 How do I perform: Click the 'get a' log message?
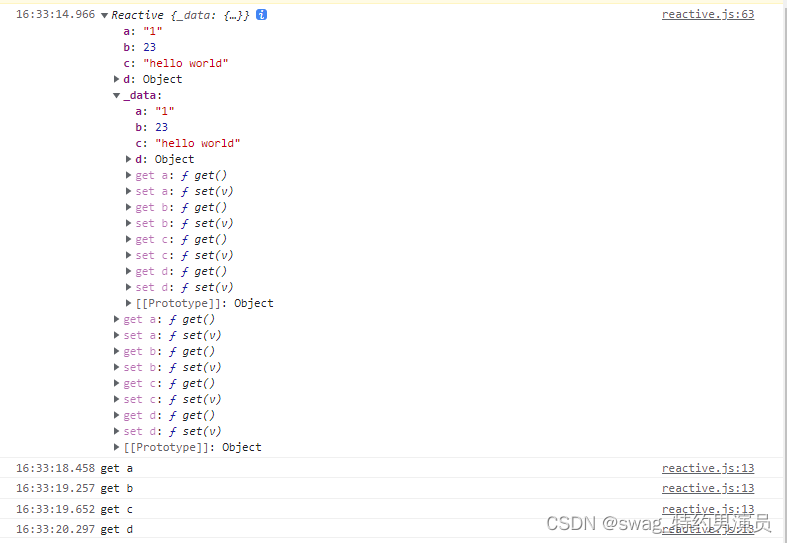(x=116, y=469)
